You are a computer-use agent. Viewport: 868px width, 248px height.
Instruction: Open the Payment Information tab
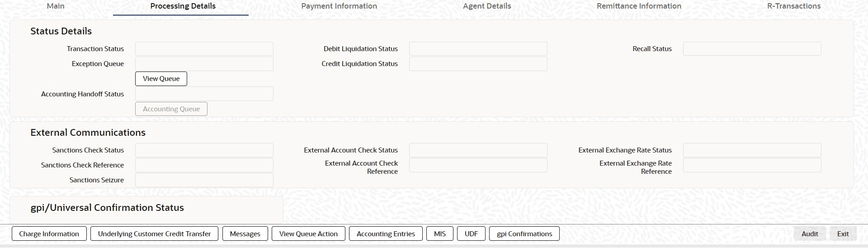point(339,6)
